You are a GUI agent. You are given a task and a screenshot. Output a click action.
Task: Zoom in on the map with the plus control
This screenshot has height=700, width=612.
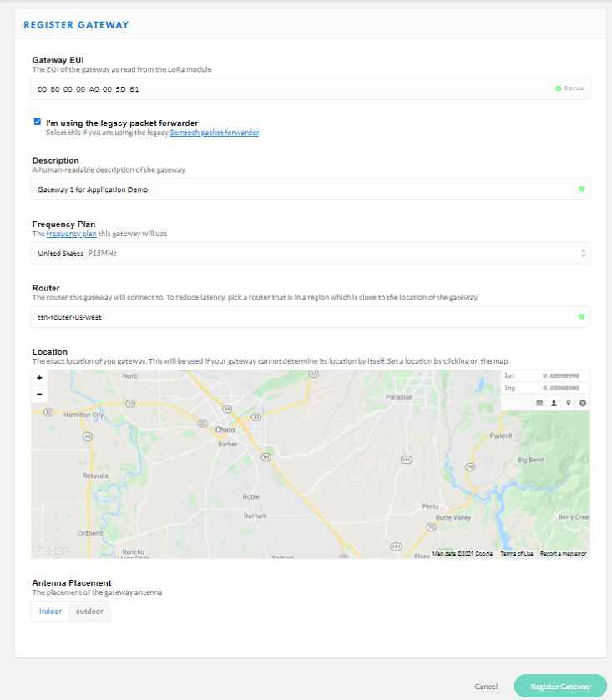[x=39, y=379]
